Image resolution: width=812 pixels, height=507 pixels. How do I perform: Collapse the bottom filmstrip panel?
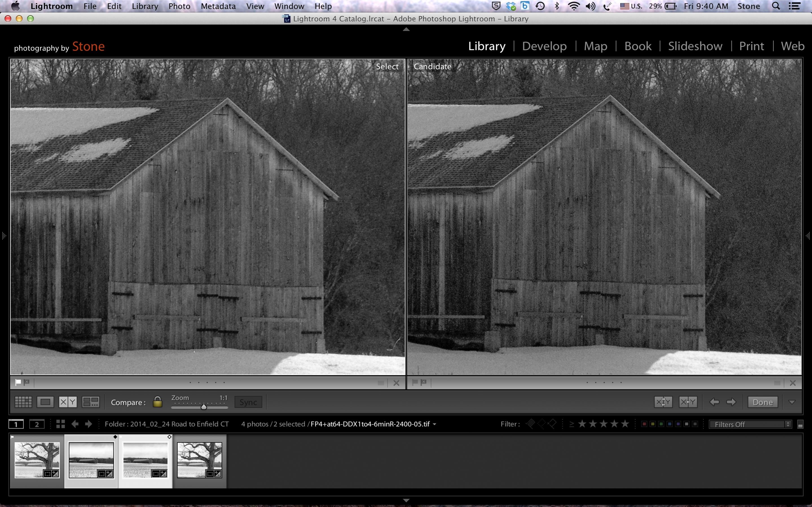click(x=406, y=500)
